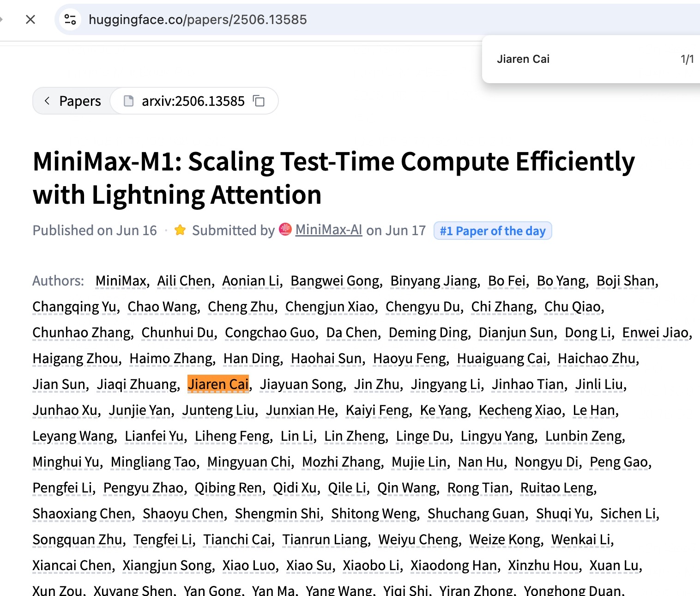Open author Chi Zhang
This screenshot has height=596, width=700.
click(502, 307)
